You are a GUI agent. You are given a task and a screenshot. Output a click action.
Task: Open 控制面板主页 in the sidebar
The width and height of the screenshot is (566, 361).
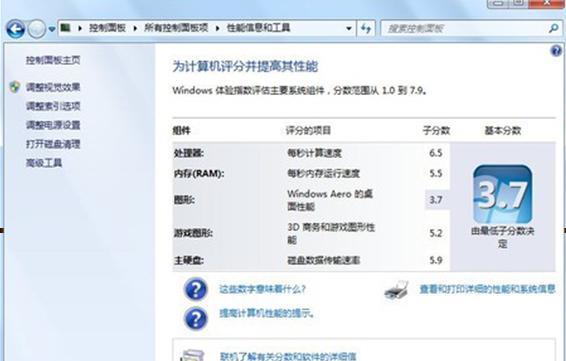53,60
